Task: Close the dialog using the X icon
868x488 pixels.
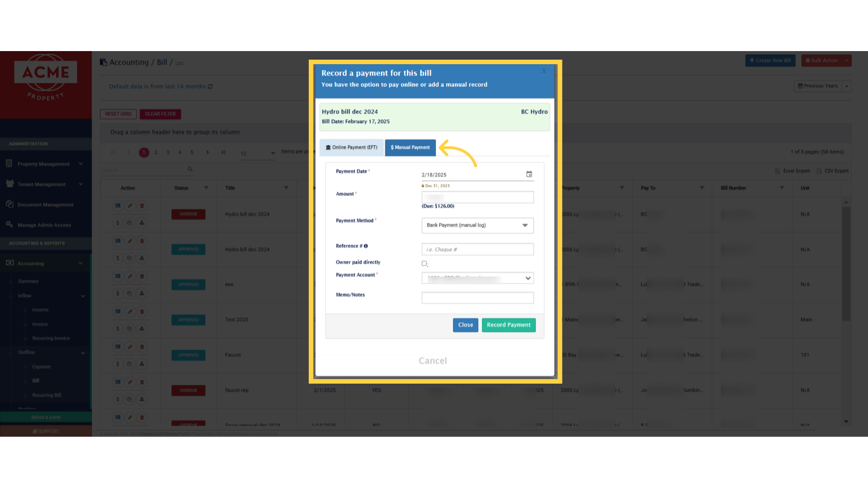Action: [x=544, y=71]
